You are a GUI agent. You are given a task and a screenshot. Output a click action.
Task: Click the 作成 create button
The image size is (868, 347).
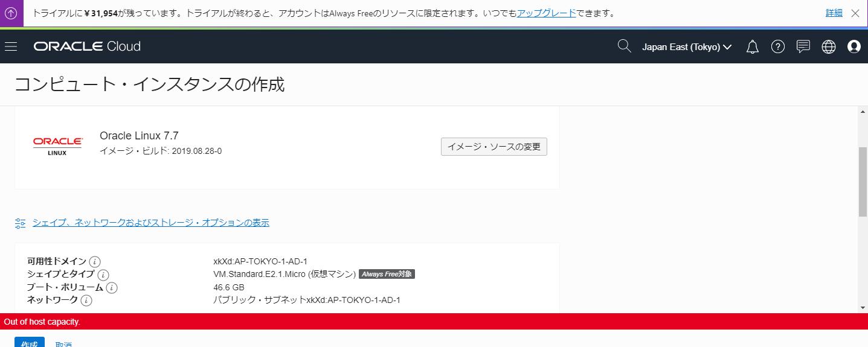pos(30,343)
